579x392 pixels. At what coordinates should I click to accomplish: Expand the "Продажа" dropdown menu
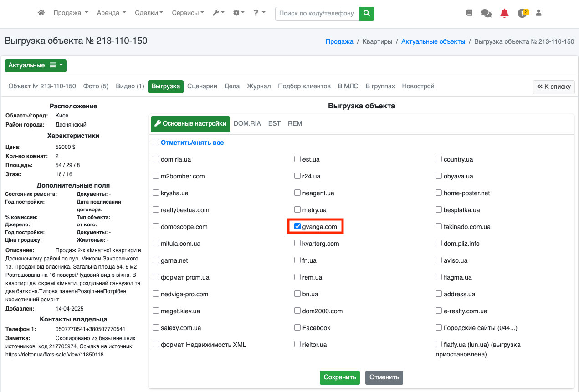click(71, 13)
